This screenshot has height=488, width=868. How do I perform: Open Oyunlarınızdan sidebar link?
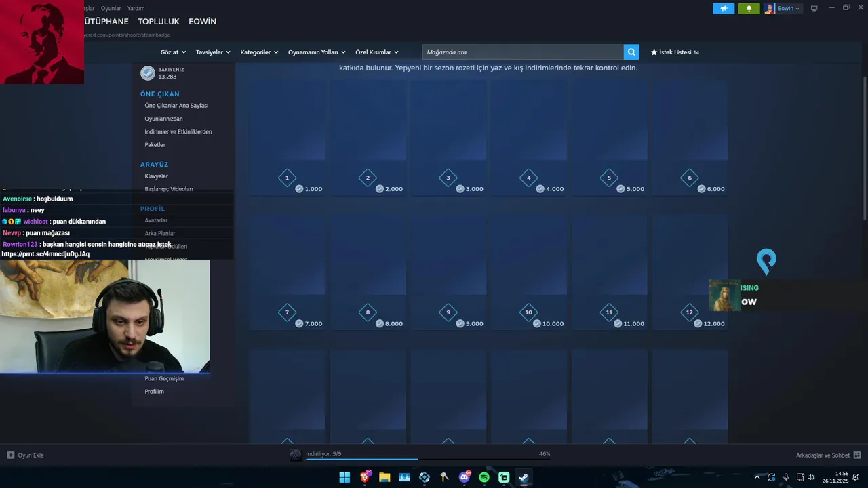(x=163, y=119)
